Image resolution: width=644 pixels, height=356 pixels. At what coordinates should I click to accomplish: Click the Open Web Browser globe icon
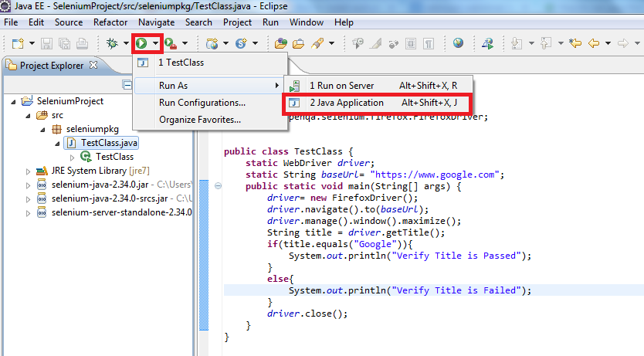click(458, 42)
